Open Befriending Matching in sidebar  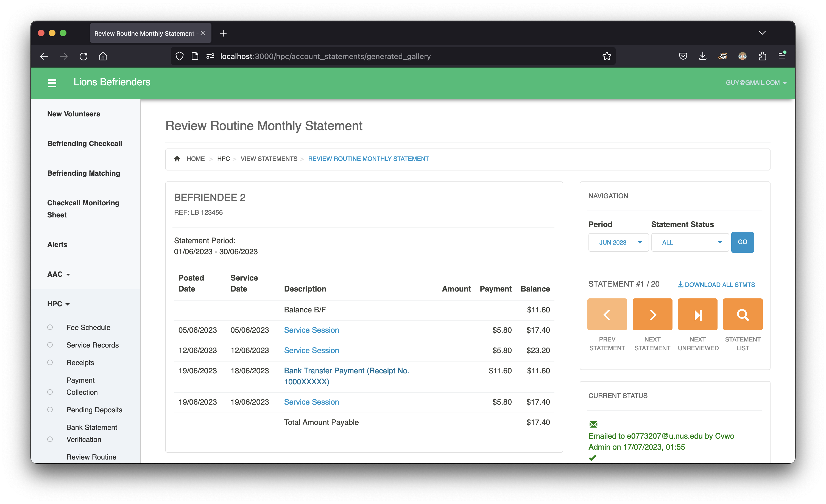pos(83,173)
